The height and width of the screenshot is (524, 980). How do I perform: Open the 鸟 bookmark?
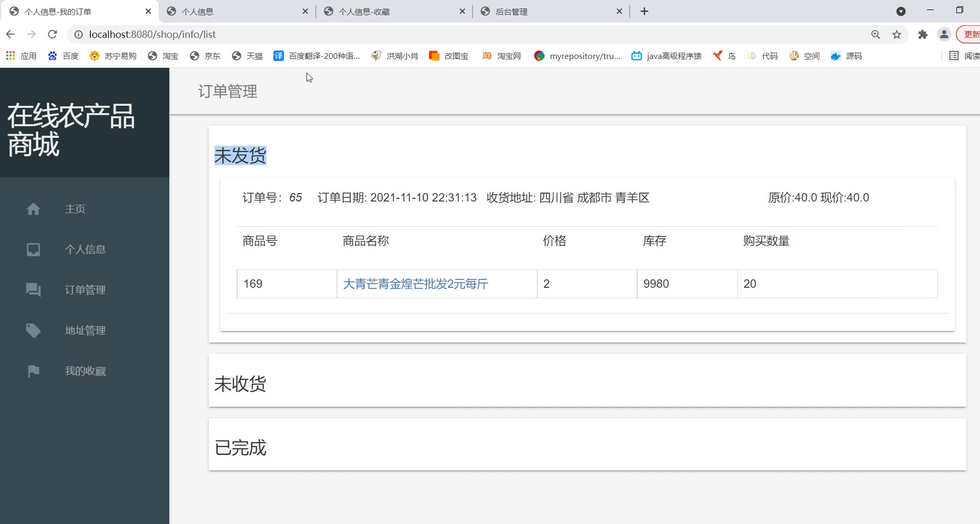click(x=724, y=56)
